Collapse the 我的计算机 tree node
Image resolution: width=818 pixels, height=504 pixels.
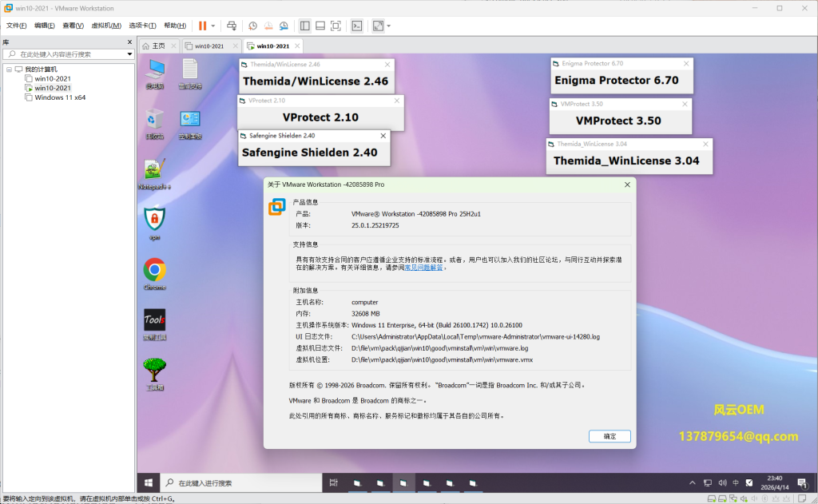tap(8, 69)
